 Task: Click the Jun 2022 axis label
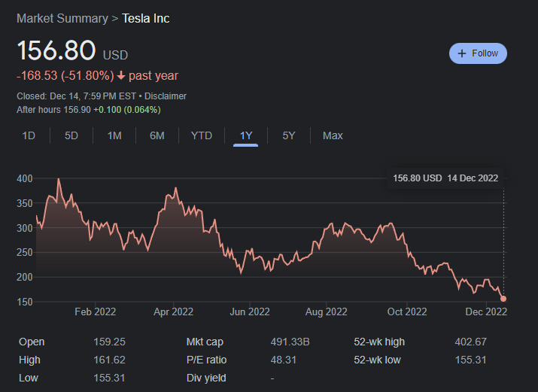[250, 311]
